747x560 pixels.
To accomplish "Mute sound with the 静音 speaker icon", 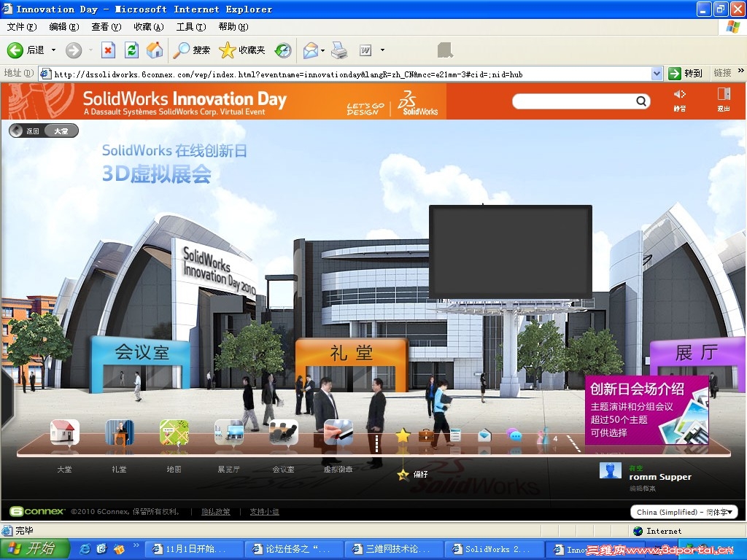I will click(679, 99).
